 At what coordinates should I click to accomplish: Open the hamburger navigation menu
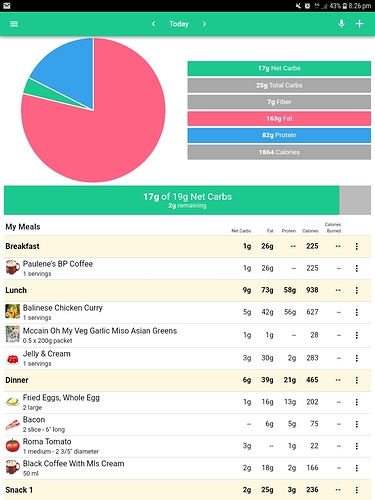click(x=14, y=24)
